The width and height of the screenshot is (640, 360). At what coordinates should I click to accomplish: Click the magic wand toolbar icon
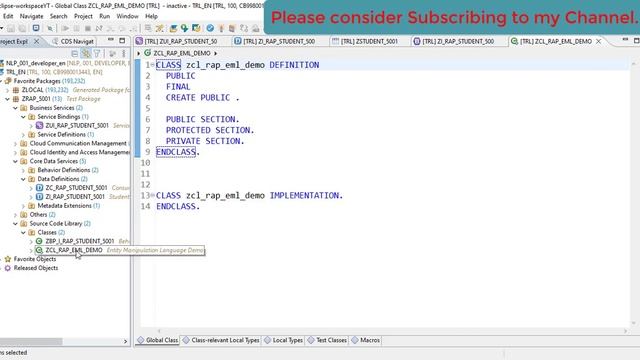tap(160, 28)
